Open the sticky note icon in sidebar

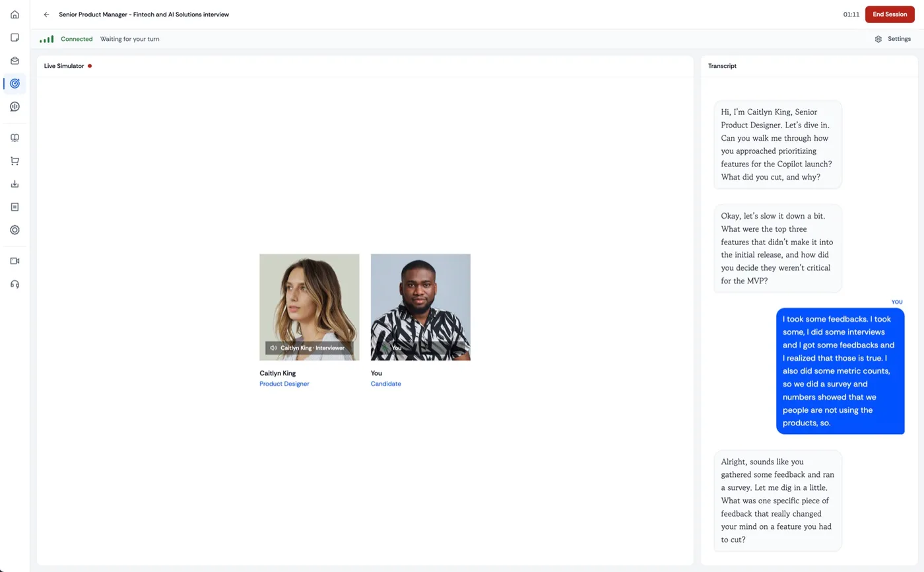click(15, 38)
